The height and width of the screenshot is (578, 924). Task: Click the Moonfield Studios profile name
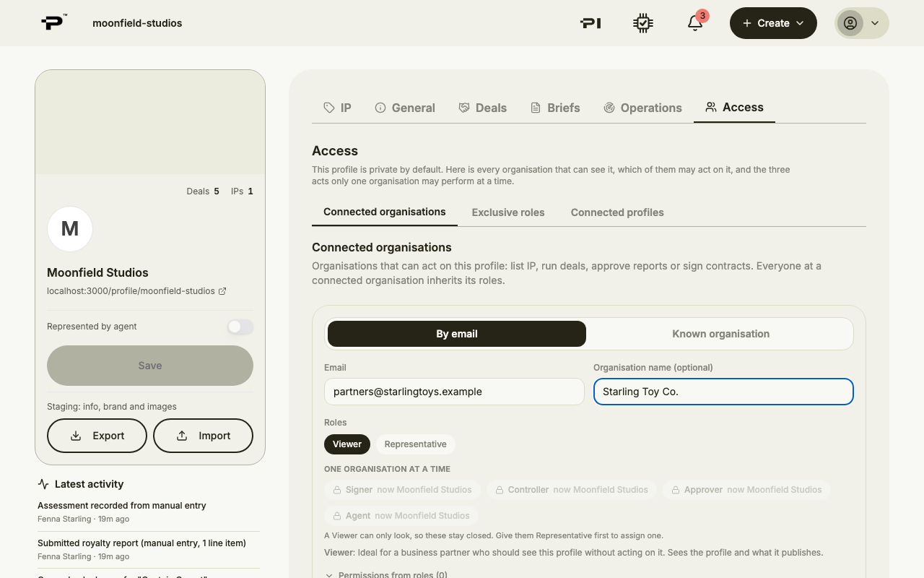click(97, 272)
